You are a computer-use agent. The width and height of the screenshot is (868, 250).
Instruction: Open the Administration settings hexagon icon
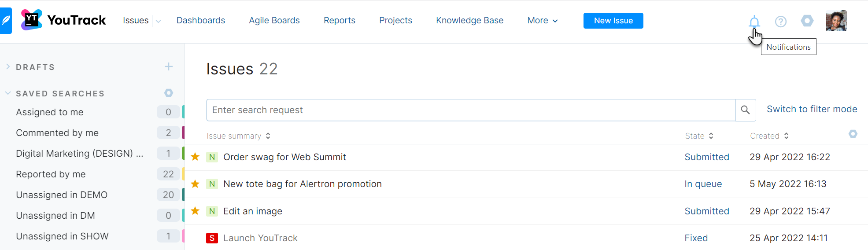(807, 21)
